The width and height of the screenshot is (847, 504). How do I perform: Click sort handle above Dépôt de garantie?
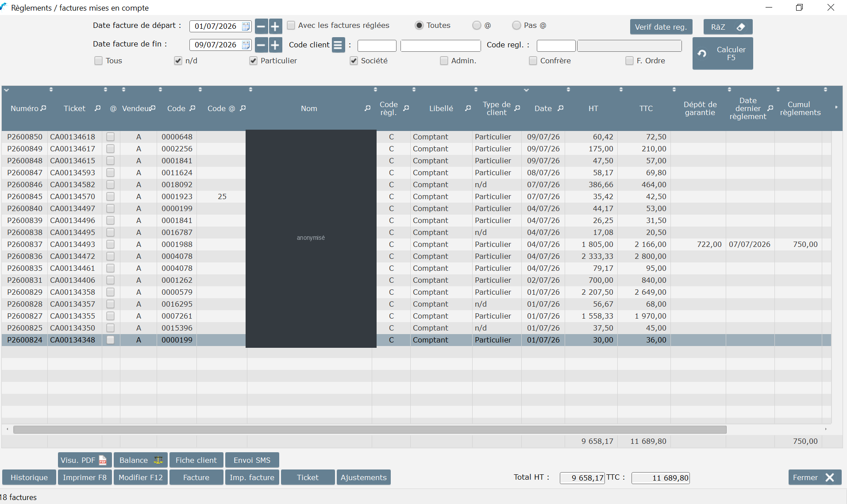674,89
